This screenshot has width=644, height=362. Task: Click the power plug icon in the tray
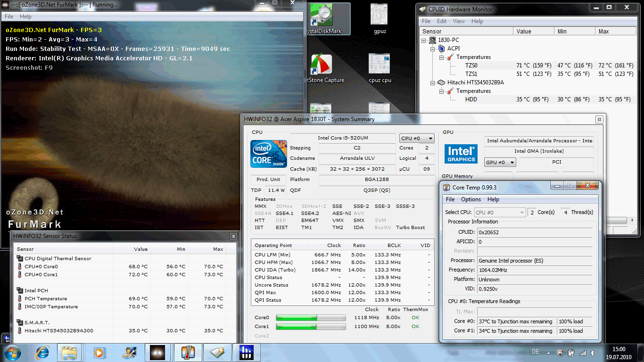coord(571,353)
